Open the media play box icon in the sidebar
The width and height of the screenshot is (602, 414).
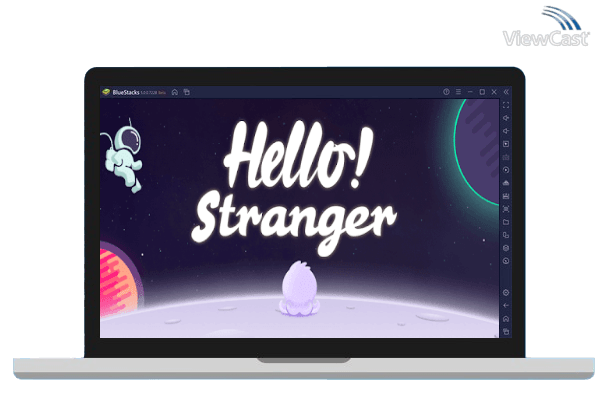click(x=506, y=144)
